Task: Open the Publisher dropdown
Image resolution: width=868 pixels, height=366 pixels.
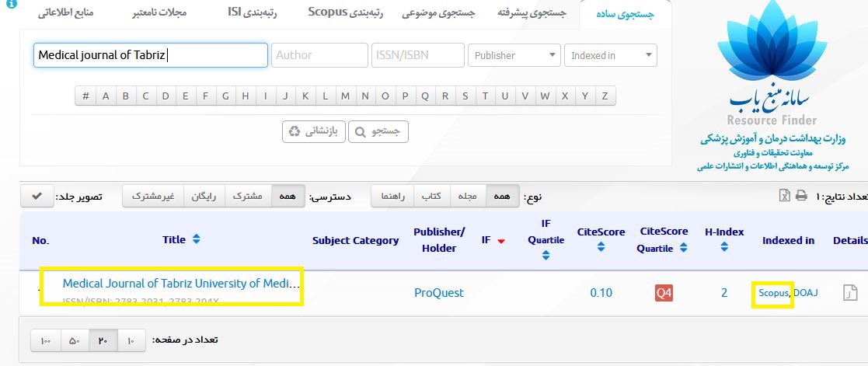Action: (514, 55)
